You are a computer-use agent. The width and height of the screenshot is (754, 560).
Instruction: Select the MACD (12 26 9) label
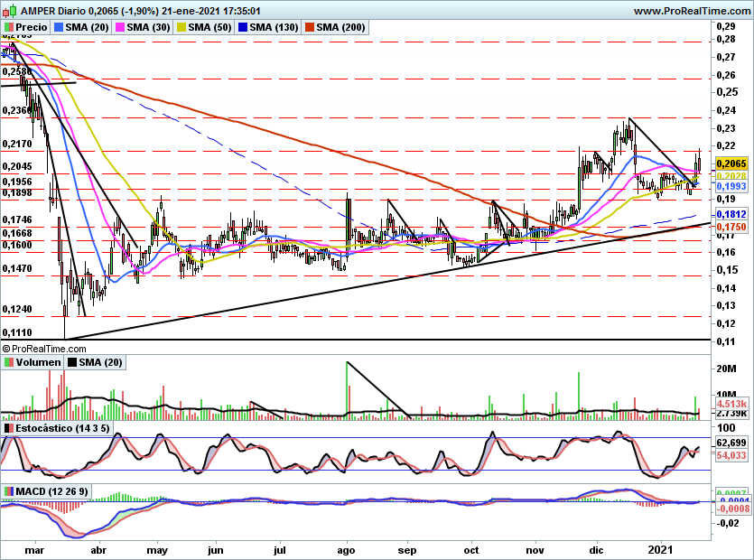click(x=52, y=491)
